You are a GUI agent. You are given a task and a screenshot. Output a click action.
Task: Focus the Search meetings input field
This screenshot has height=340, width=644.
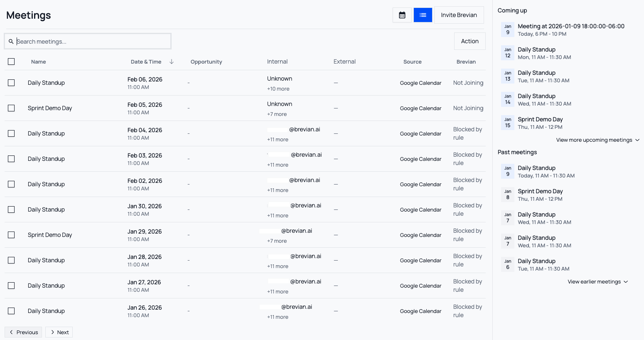[x=91, y=42]
